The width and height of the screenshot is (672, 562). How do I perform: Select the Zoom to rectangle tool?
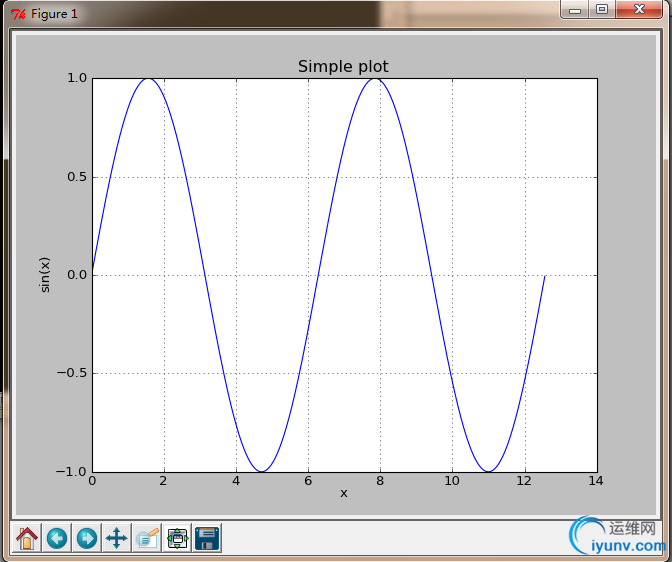pyautogui.click(x=147, y=538)
